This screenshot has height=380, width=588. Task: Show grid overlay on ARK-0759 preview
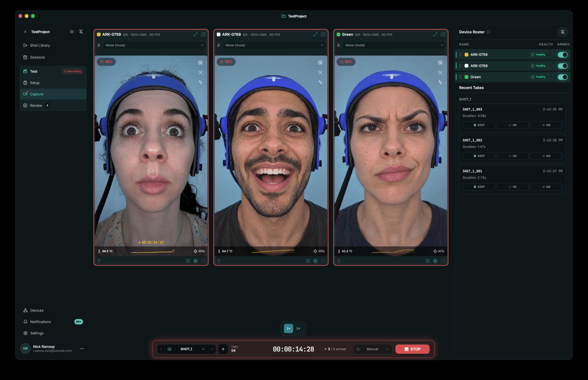(200, 63)
